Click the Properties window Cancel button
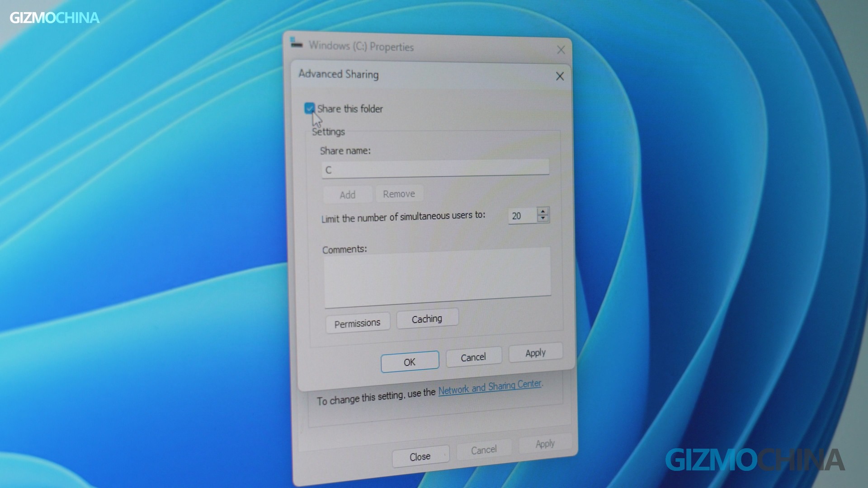 484,450
